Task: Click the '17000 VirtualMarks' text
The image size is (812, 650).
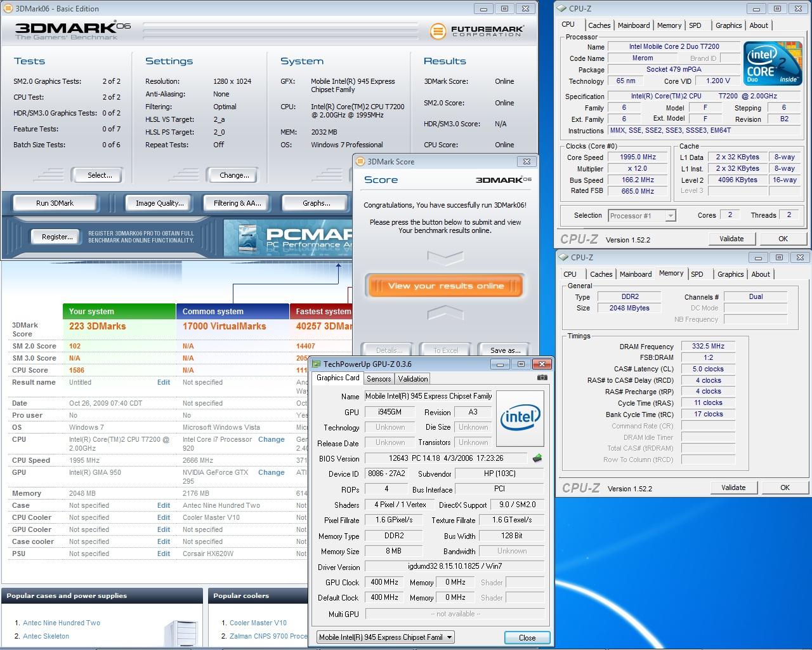Action: pyautogui.click(x=225, y=326)
